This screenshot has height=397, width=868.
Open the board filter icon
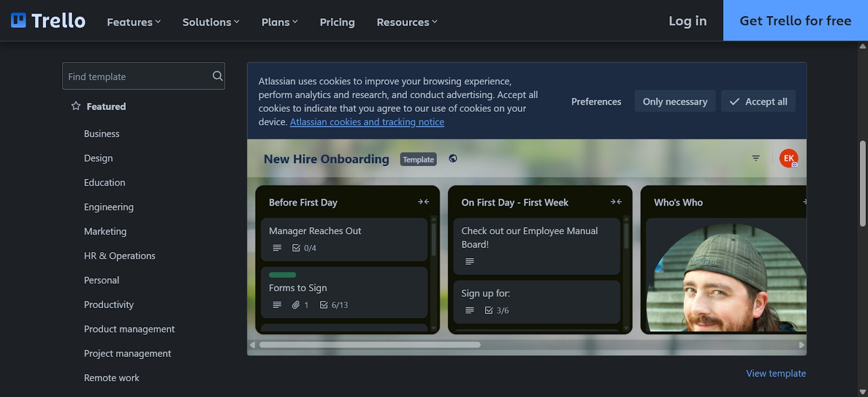[756, 158]
